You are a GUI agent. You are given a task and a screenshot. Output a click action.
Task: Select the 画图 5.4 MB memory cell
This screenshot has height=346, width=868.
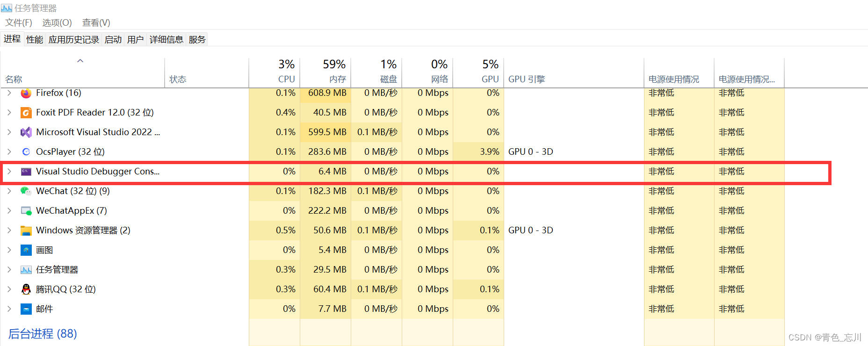[x=325, y=250]
